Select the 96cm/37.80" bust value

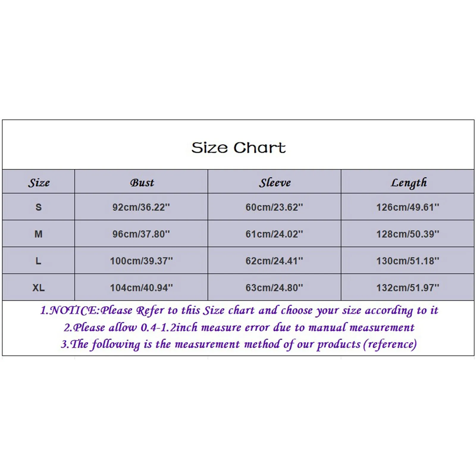pos(141,234)
